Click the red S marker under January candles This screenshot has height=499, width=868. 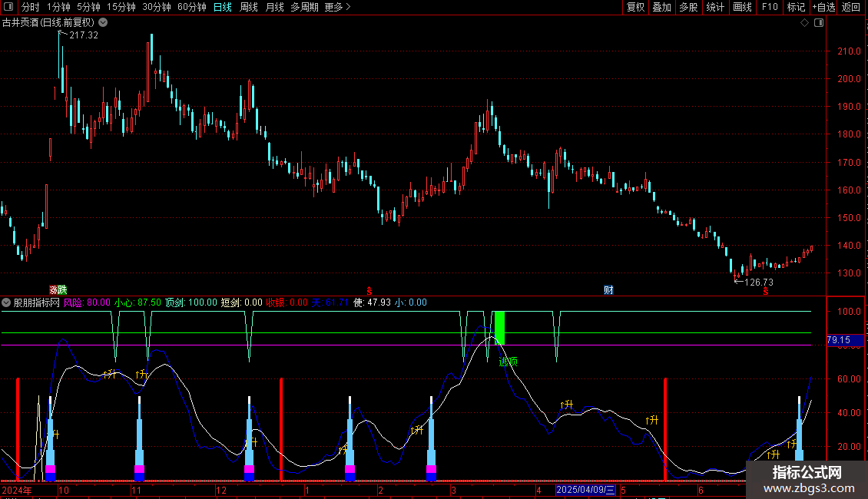pos(369,291)
